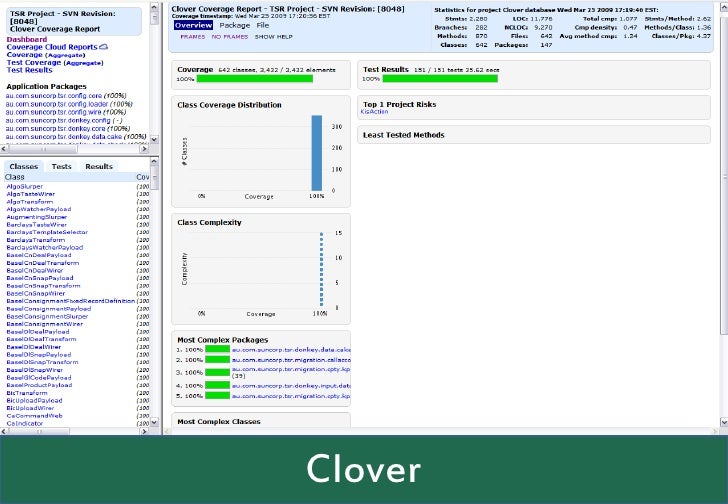Open Aggregate link next to Coverage
Viewport: 728px width, 504px height.
point(65,55)
